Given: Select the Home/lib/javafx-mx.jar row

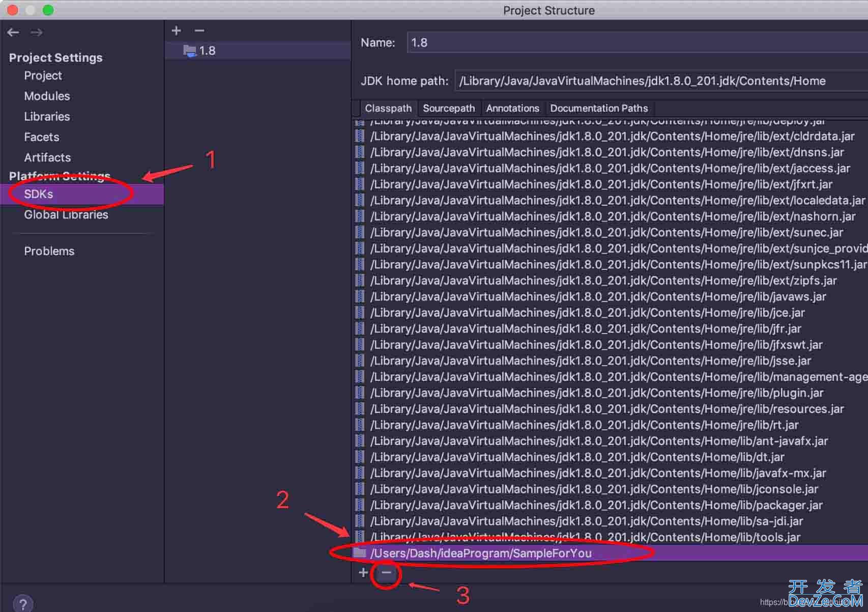Looking at the screenshot, I should pyautogui.click(x=611, y=473).
